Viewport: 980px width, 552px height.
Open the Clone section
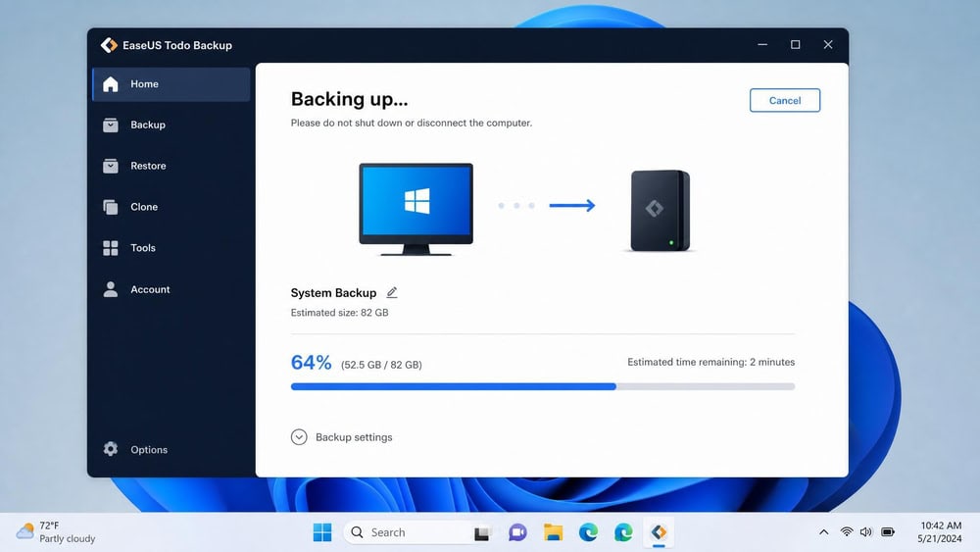(171, 207)
